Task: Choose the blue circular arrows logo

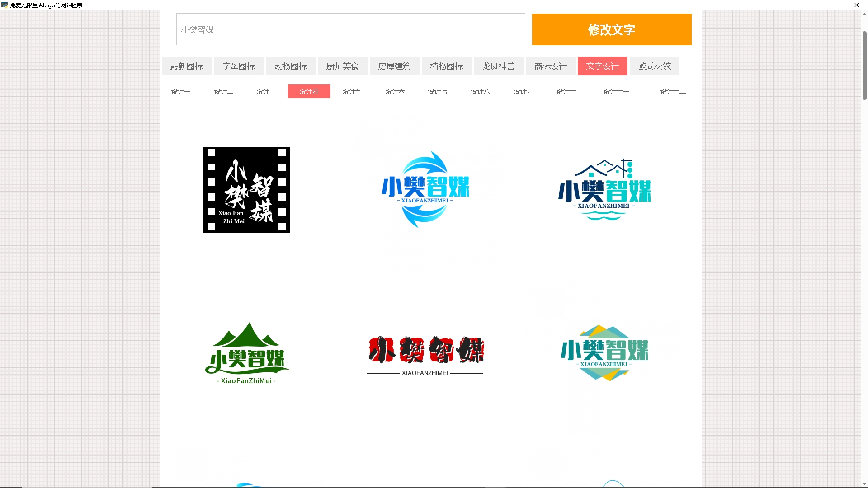Action: pos(425,190)
